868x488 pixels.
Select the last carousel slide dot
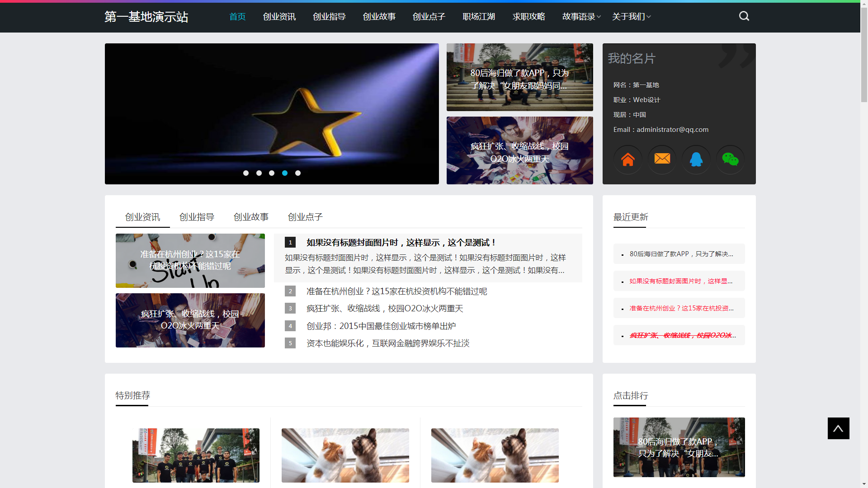click(x=298, y=173)
